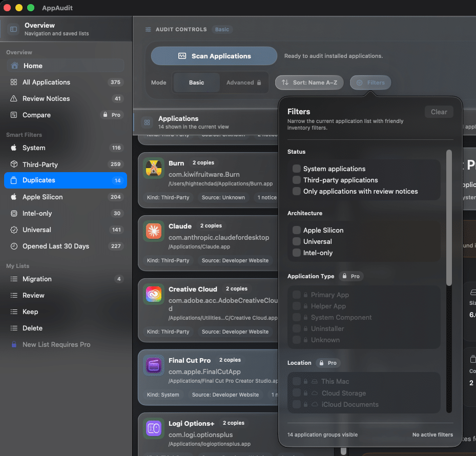Click the Logi Options+ app icon
The image size is (476, 456).
154,428
